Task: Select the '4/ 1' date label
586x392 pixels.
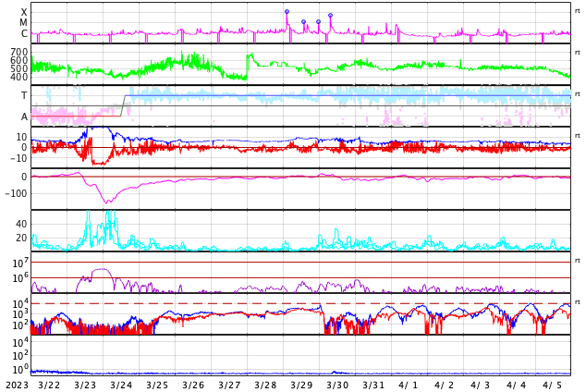Action: (x=409, y=386)
